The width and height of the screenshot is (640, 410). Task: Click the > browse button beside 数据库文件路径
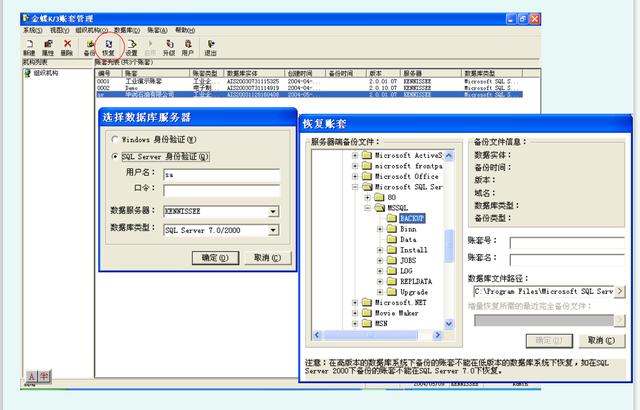(x=620, y=291)
